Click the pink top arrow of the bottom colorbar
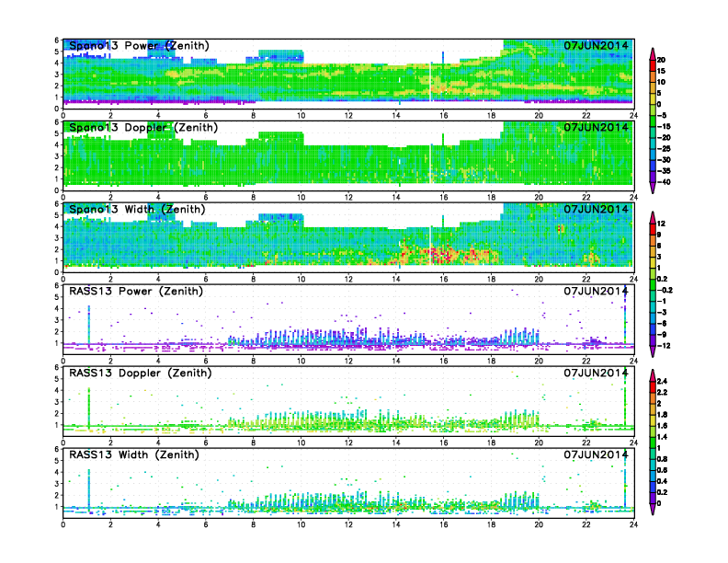 tap(653, 375)
